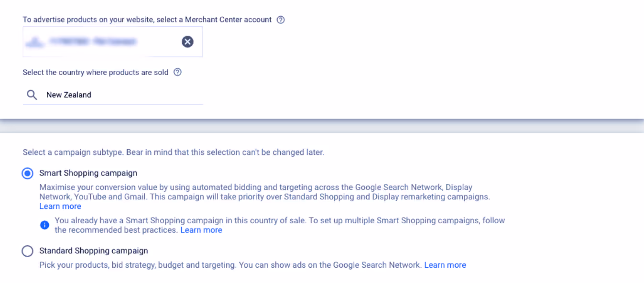Click the search magnifier beside New Zealand
This screenshot has width=644, height=283.
click(32, 95)
